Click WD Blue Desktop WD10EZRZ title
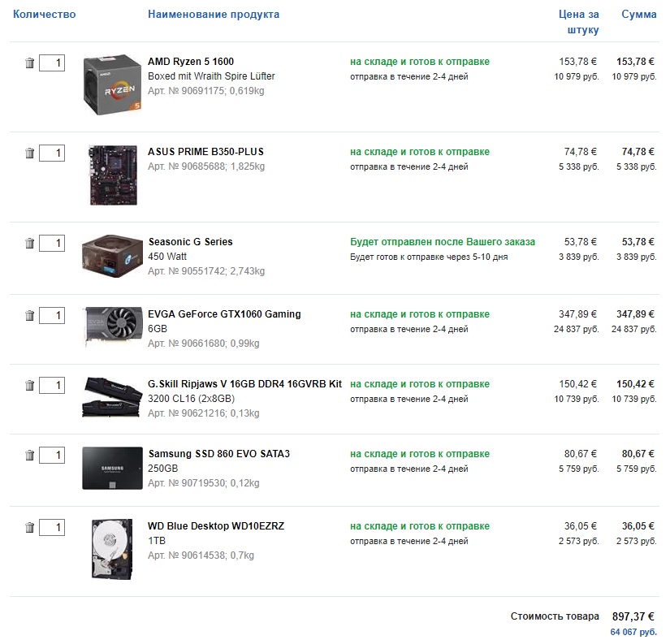Image resolution: width=670 pixels, height=644 pixels. 216,526
